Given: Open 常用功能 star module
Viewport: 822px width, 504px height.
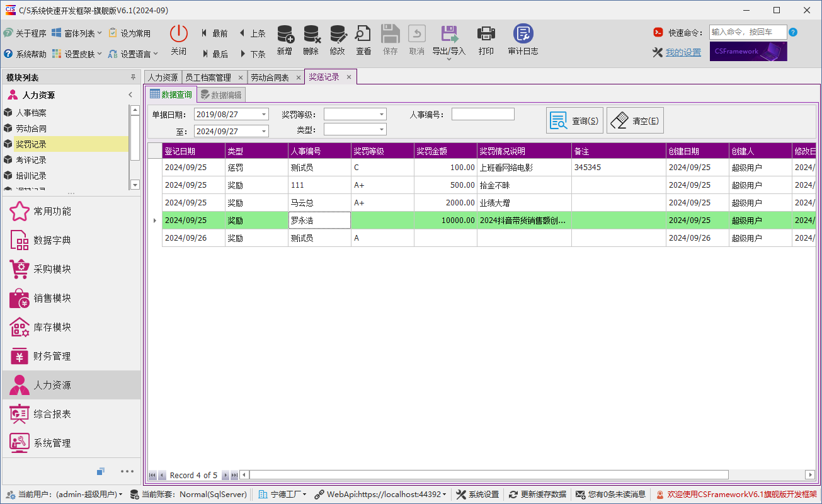Looking at the screenshot, I should [71, 211].
